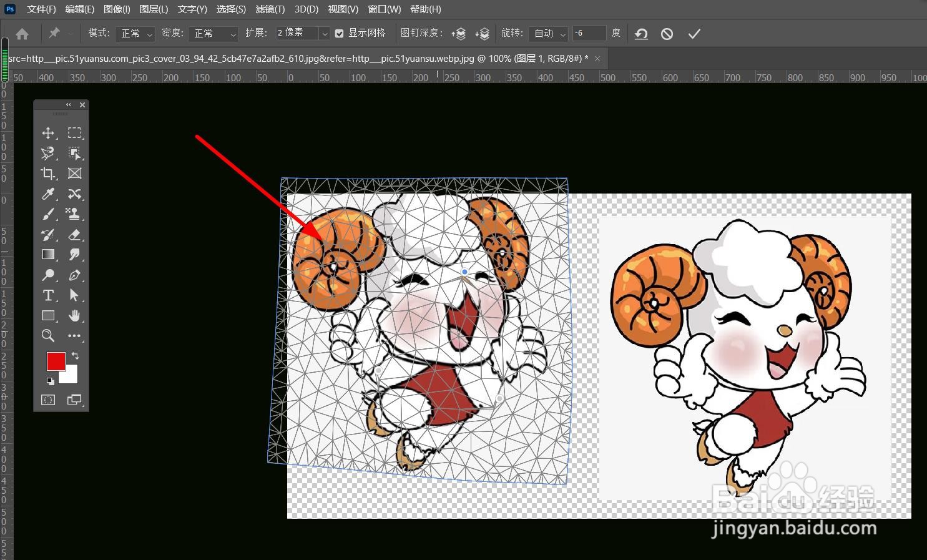This screenshot has height=560, width=927.
Task: Select the Clone Stamp tool
Action: click(x=74, y=214)
